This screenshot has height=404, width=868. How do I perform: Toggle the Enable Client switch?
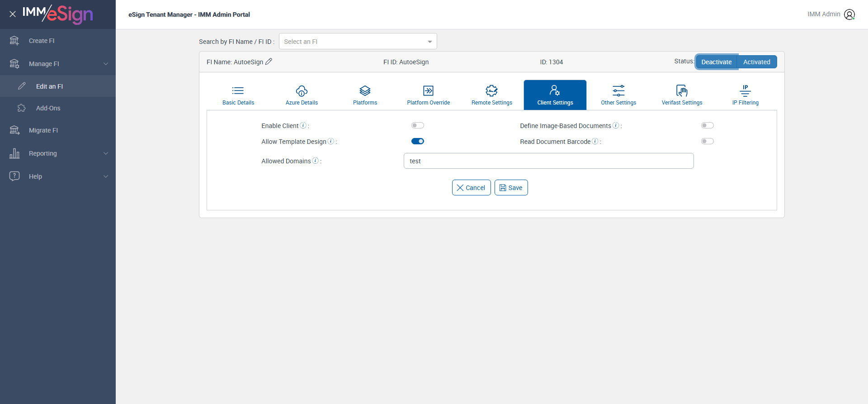tap(418, 125)
